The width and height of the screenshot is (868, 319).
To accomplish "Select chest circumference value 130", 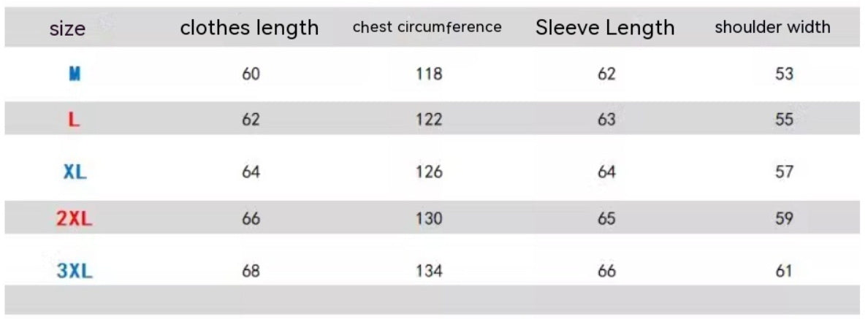I will point(428,219).
